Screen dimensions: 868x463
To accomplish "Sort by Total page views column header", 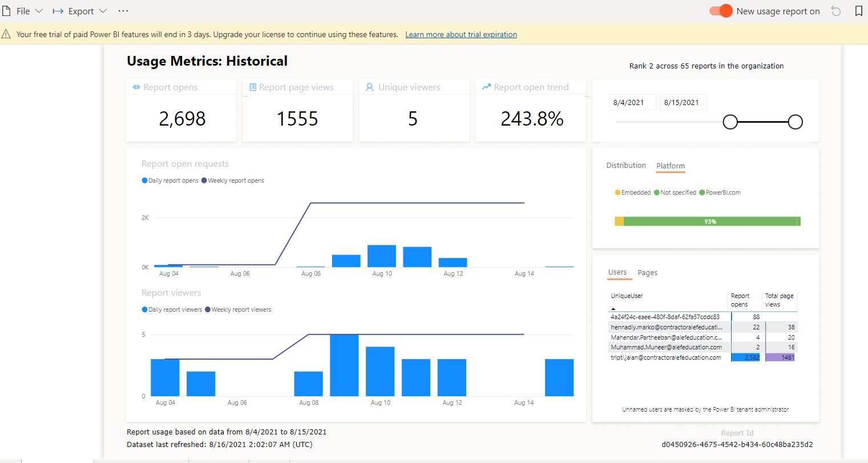I will 779,300.
